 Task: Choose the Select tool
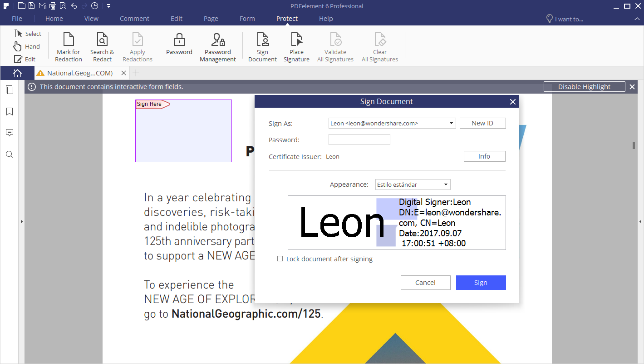click(x=28, y=34)
